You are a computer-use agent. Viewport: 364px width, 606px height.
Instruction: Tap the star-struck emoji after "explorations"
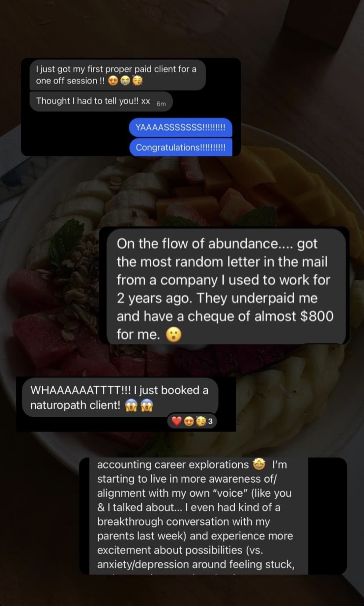tap(259, 464)
